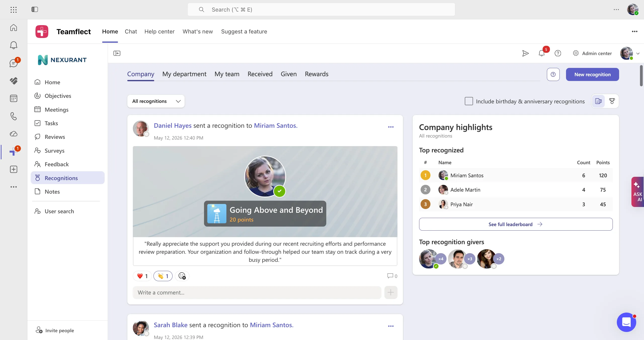This screenshot has width=644, height=340.
Task: Click the Write a comment field
Action: point(257,292)
